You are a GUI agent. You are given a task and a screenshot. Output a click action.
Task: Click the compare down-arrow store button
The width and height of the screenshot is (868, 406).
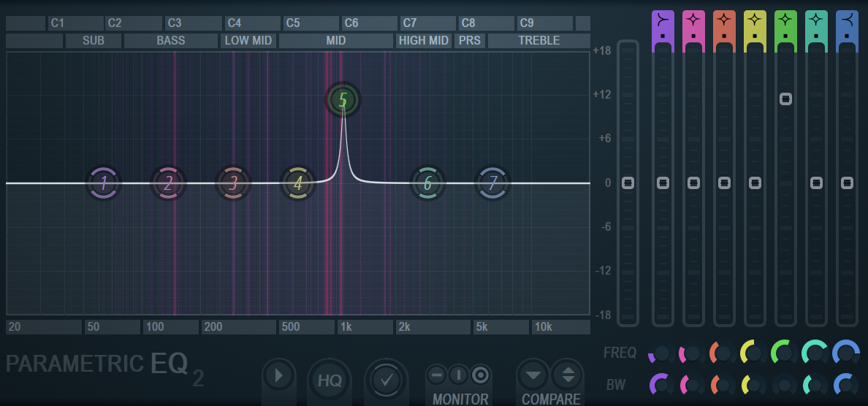click(x=533, y=375)
